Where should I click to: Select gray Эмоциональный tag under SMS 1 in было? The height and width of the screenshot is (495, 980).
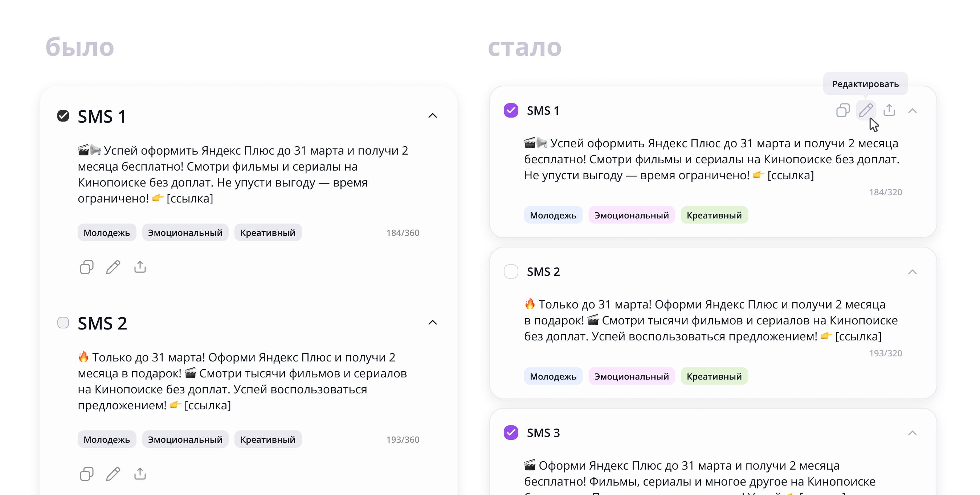click(x=185, y=233)
